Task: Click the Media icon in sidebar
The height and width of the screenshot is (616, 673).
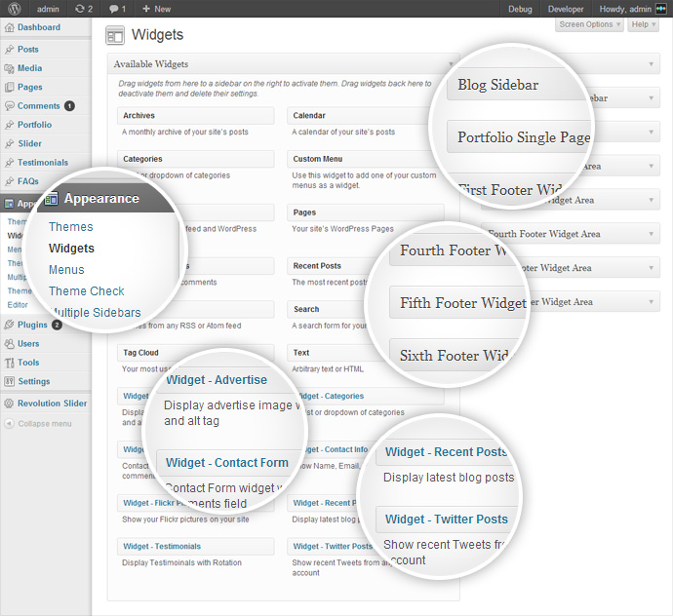Action: (9, 68)
